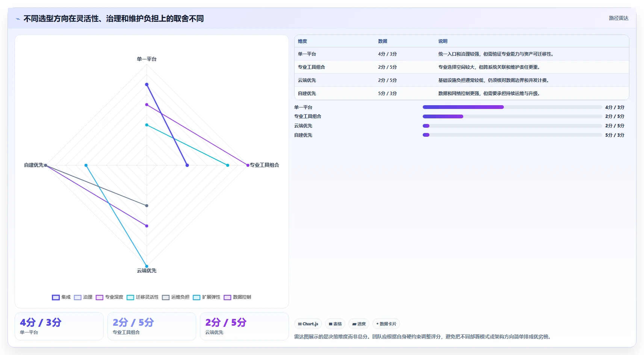Toggle the 治理 legend swatch
This screenshot has height=355, width=644.
tap(78, 297)
